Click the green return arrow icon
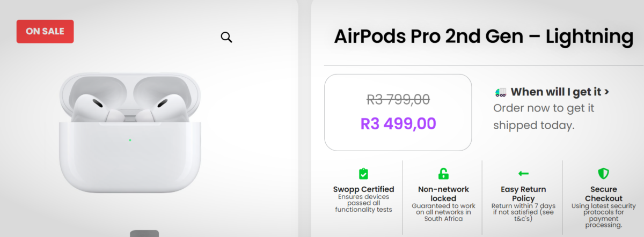The image size is (644, 237). [523, 174]
